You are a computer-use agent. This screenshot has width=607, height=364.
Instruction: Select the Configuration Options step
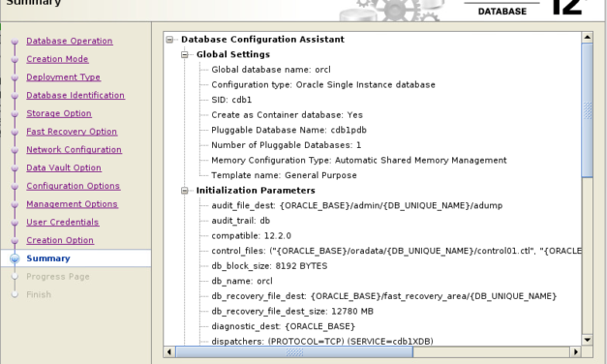(x=74, y=186)
